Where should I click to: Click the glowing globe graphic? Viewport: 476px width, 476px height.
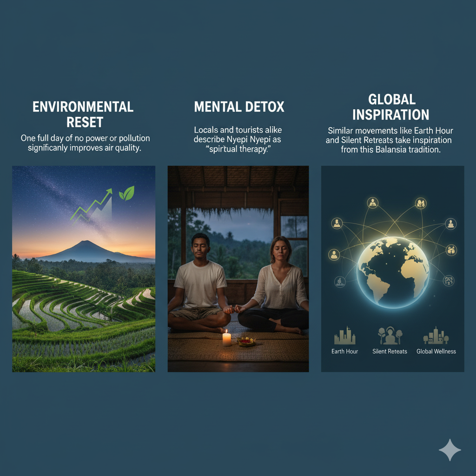tap(393, 272)
